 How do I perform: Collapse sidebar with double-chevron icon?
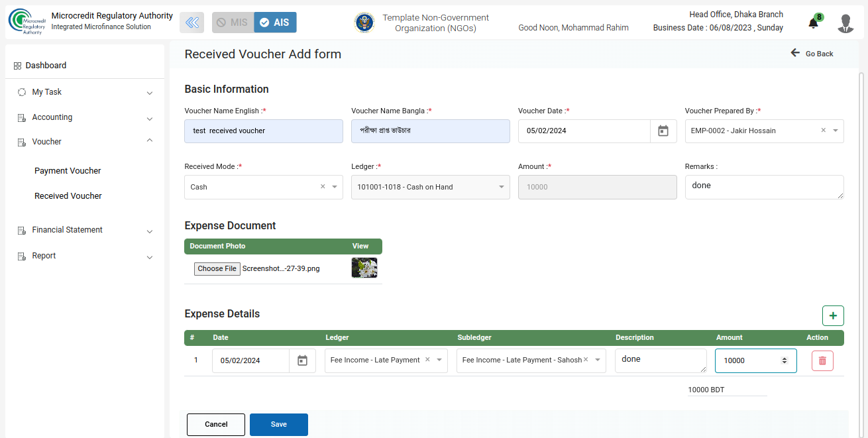tap(192, 23)
